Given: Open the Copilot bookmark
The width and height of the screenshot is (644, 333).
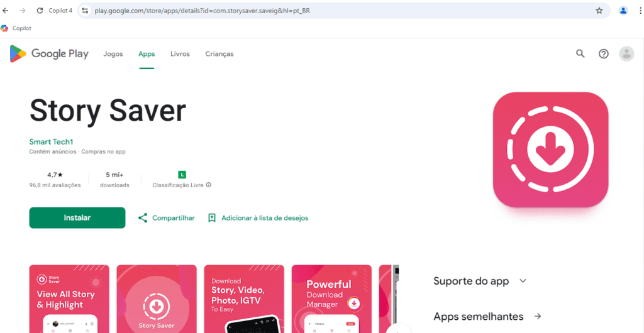Looking at the screenshot, I should 16,28.
